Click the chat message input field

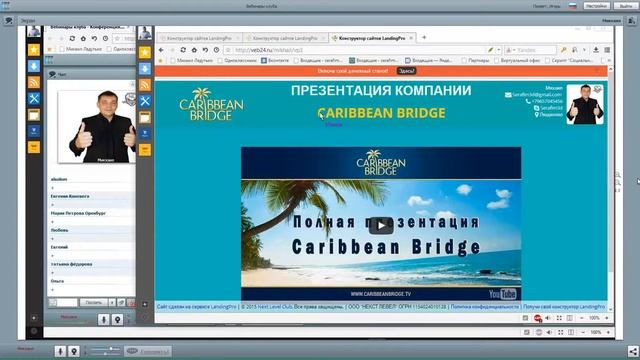[x=68, y=302]
